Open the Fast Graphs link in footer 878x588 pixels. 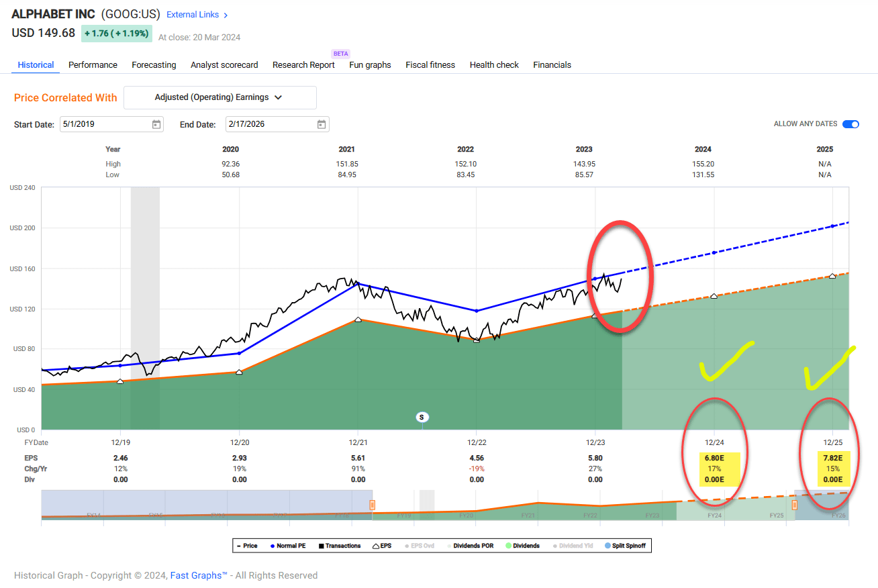pos(199,575)
